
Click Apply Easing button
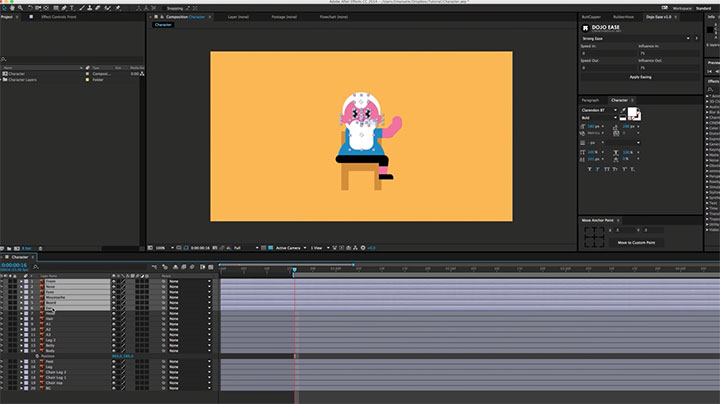(640, 77)
